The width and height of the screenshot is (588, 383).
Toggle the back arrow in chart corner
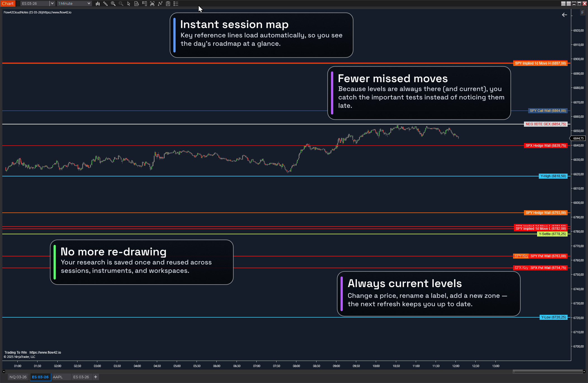(x=565, y=15)
